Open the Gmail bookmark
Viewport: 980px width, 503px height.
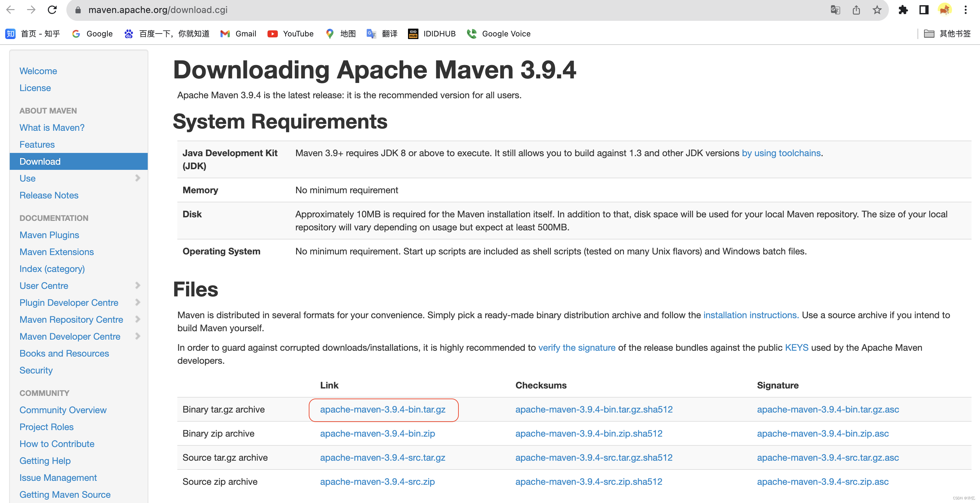click(x=238, y=34)
